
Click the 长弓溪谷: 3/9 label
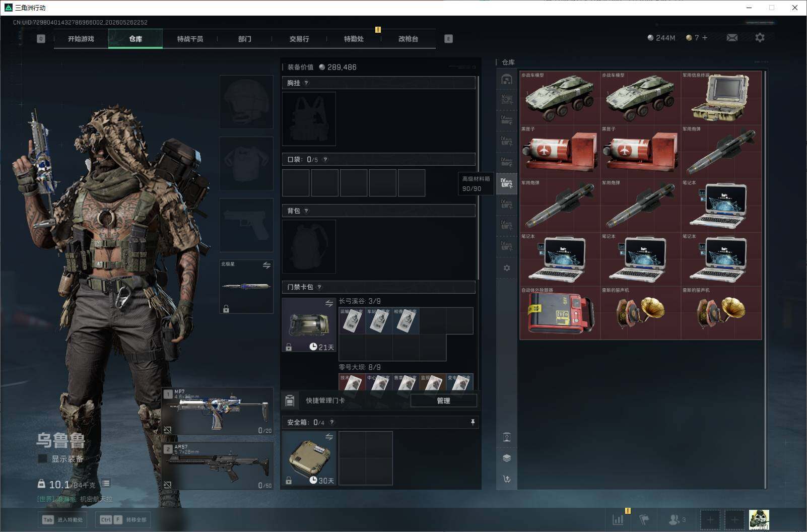(360, 301)
